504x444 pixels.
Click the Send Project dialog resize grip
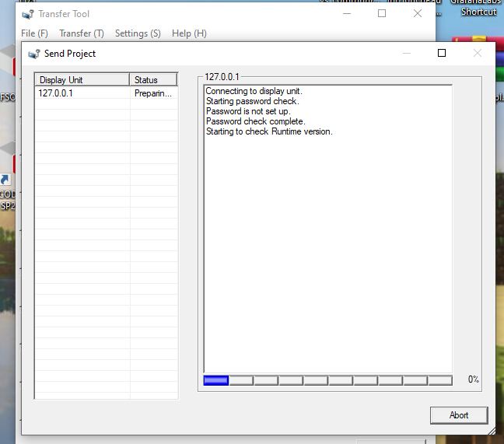[491, 430]
